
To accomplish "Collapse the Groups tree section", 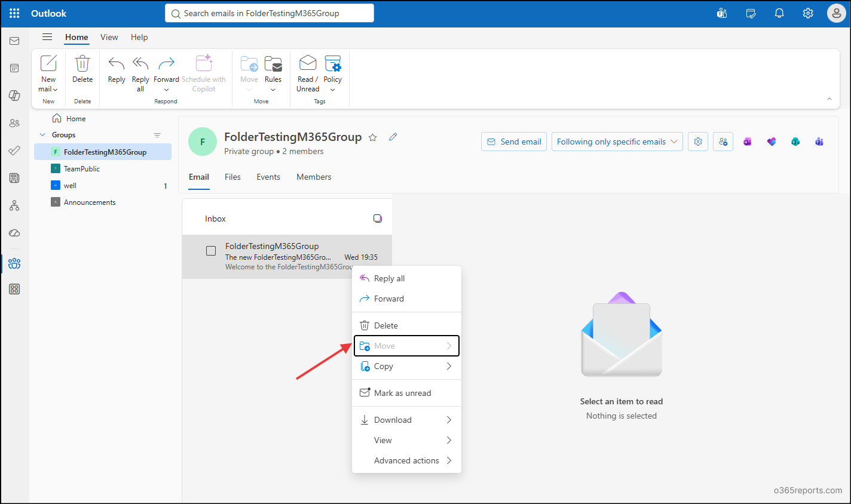I will (42, 135).
